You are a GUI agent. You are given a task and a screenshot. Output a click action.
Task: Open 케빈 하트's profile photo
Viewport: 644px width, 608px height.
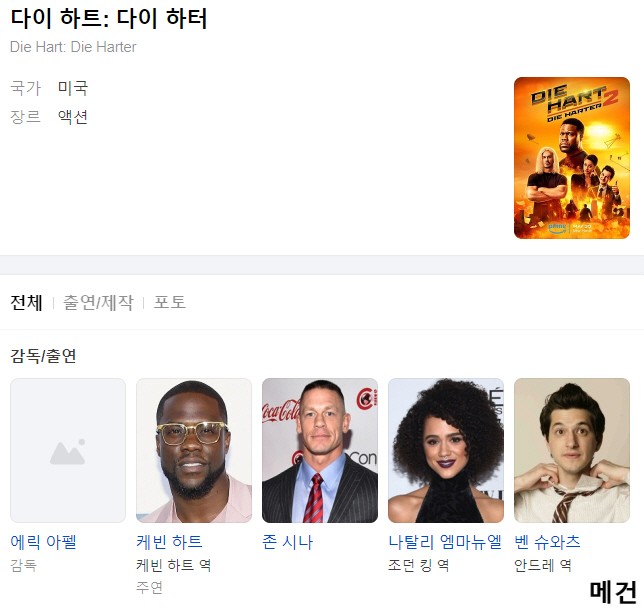(194, 451)
